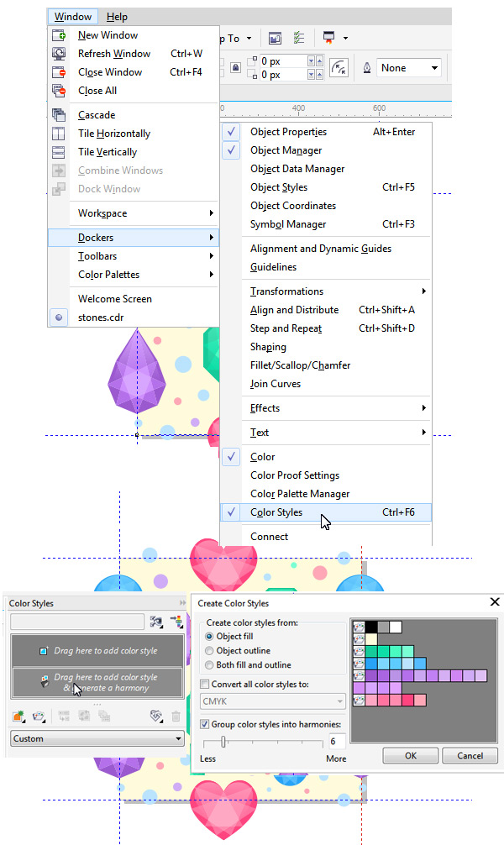Click the Application Launcher icon
This screenshot has height=845, width=504.
pyautogui.click(x=328, y=38)
